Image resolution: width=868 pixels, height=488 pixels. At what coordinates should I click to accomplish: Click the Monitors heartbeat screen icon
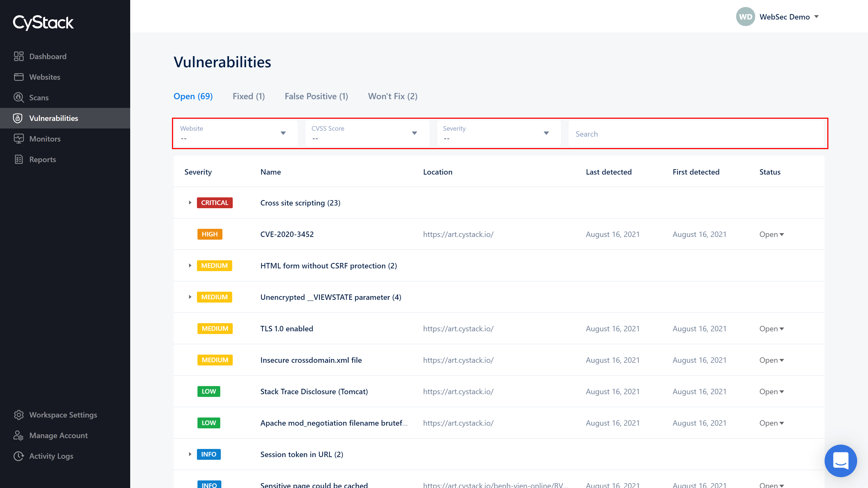coord(19,139)
